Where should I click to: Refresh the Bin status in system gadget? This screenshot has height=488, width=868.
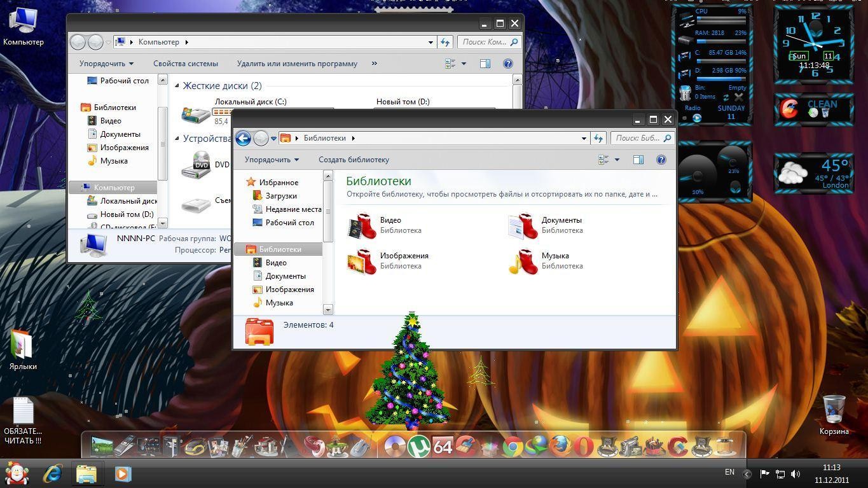(726, 97)
